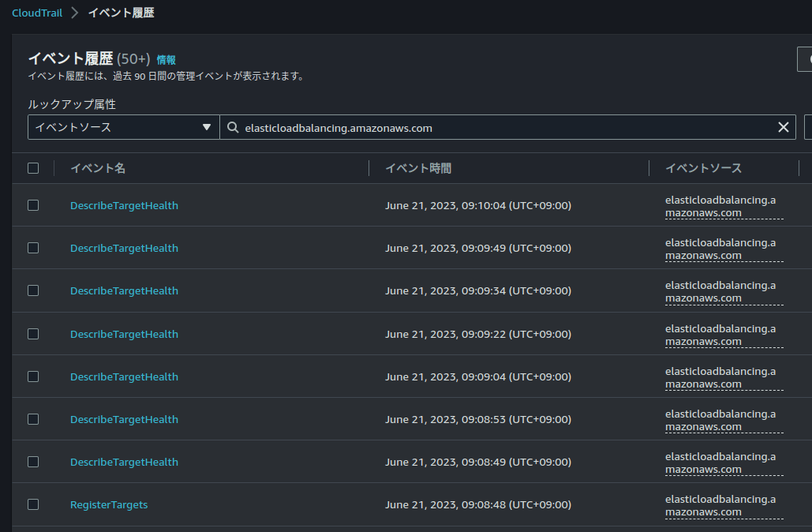The width and height of the screenshot is (812, 532).
Task: Open DescribeTargetHealth event at 09:09:04
Action: [x=125, y=377]
